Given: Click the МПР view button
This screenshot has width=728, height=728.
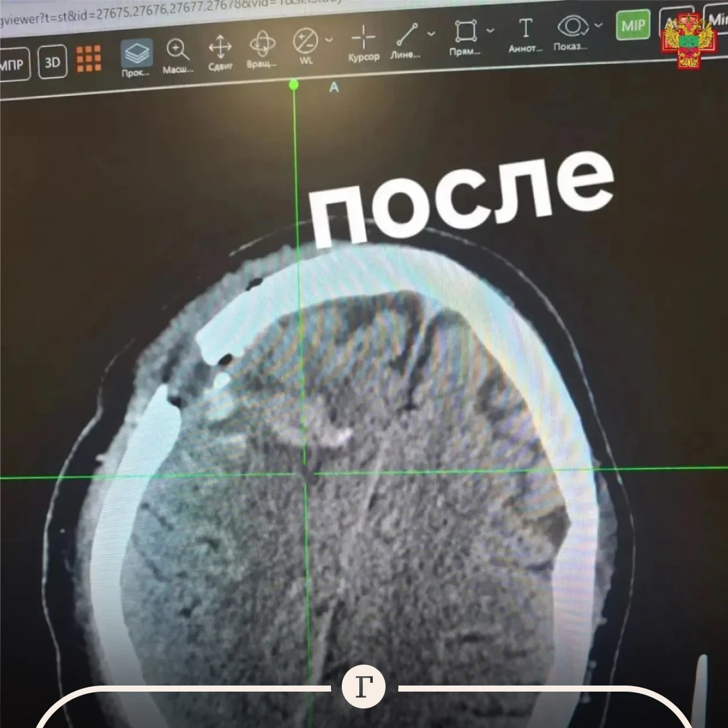Looking at the screenshot, I should click(13, 64).
